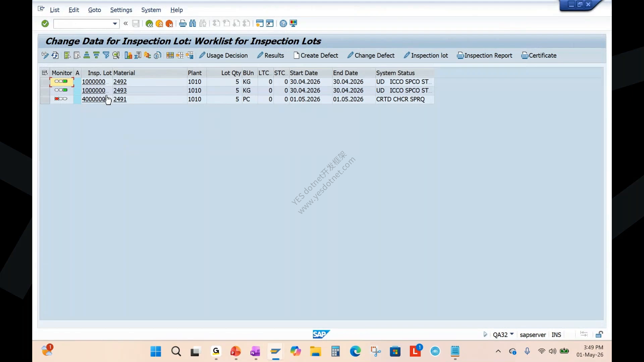
Task: Open the transaction command field dropdown
Action: coord(115,23)
